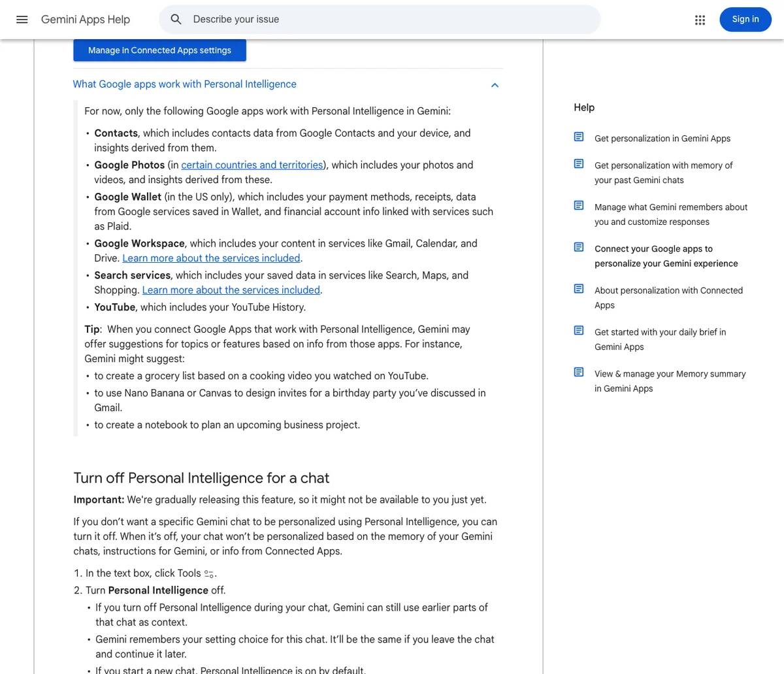Screen dimensions: 784x674
Task: Click article icon beside About personalization with Connected Apps
Action: (x=579, y=288)
